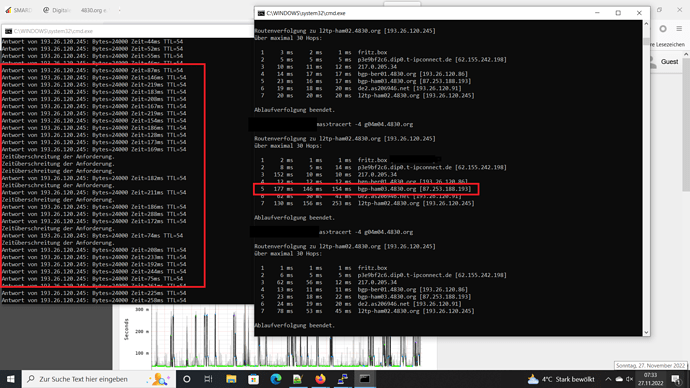
Task: Click the hop line '152 ms 10 ms 10 ms 217.0.205.34'
Action: (x=328, y=174)
